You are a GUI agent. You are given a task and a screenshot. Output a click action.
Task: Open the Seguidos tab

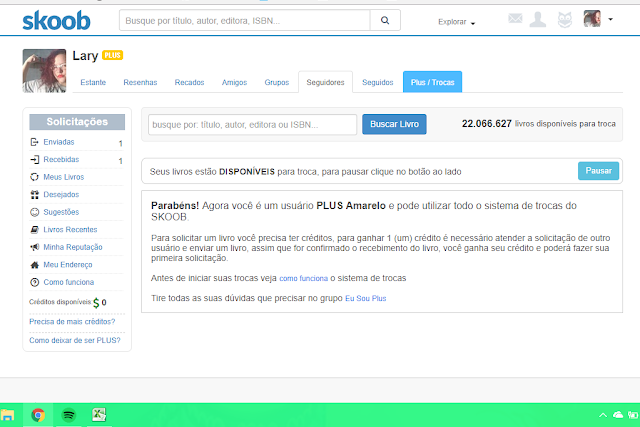[378, 82]
